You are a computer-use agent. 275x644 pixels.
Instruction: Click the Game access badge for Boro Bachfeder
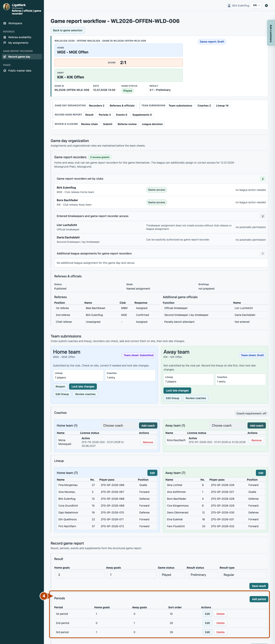coord(156,203)
